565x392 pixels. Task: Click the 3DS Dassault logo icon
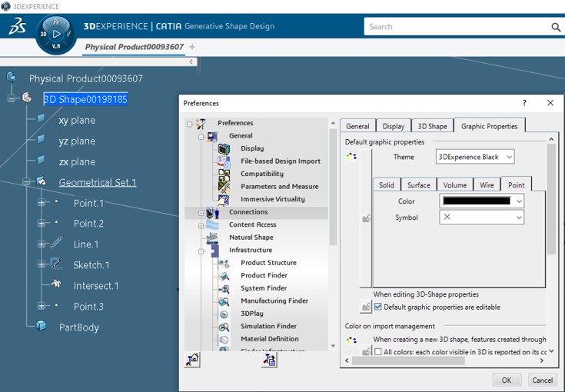pyautogui.click(x=17, y=28)
